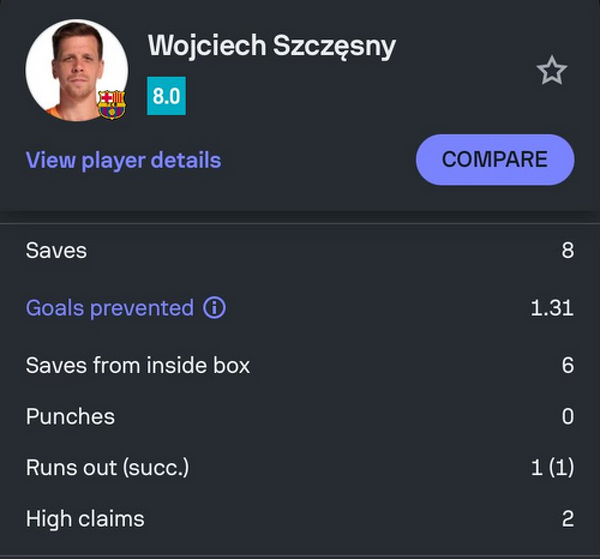Click the 8.0 rating badge
Viewport: 600px width, 559px height.
tap(166, 96)
